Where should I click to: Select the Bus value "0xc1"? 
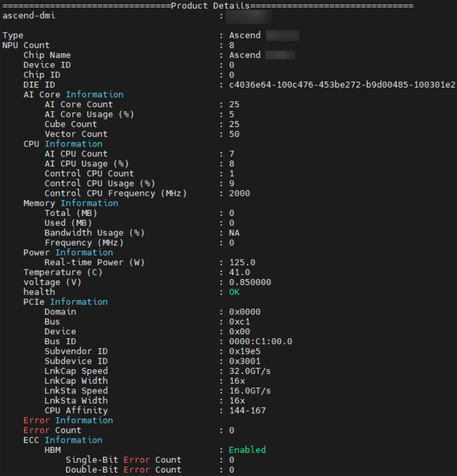coord(239,322)
